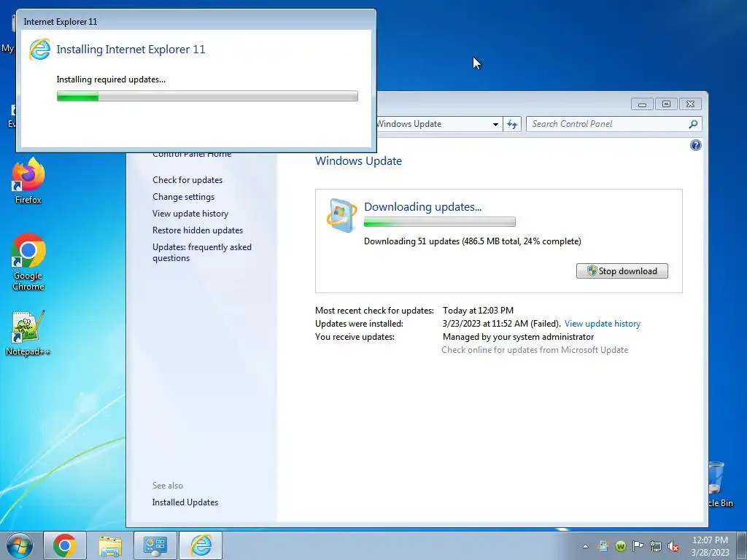
Task: Open View update history in the sidebar
Action: coord(190,214)
